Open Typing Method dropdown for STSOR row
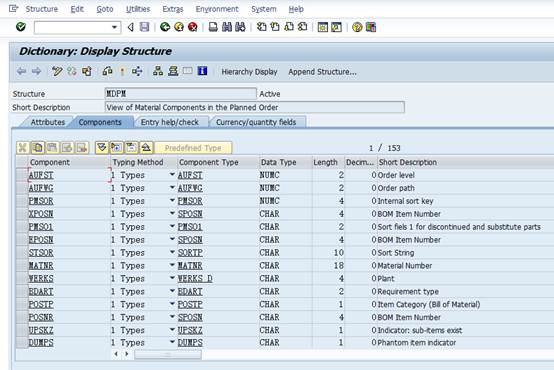Viewport: 554px width, 370px height. coord(172,253)
